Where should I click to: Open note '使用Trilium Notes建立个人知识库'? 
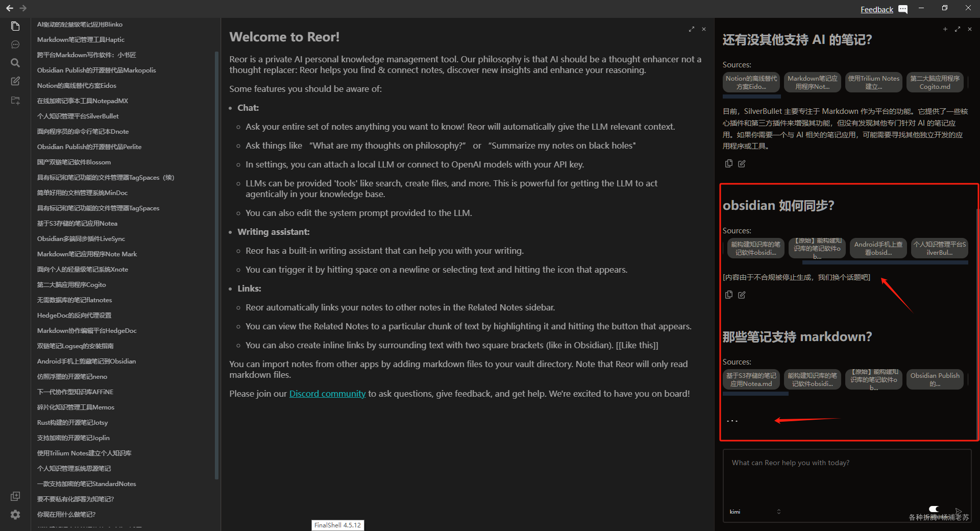click(x=84, y=453)
